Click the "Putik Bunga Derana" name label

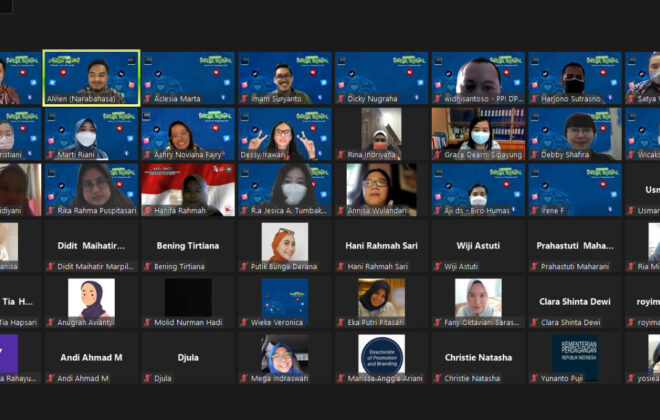click(284, 266)
